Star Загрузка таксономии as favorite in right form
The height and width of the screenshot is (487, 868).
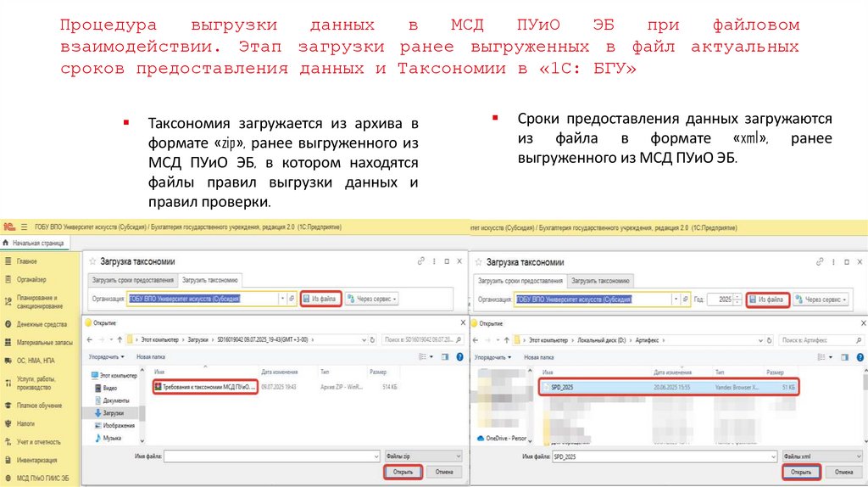pyautogui.click(x=479, y=262)
